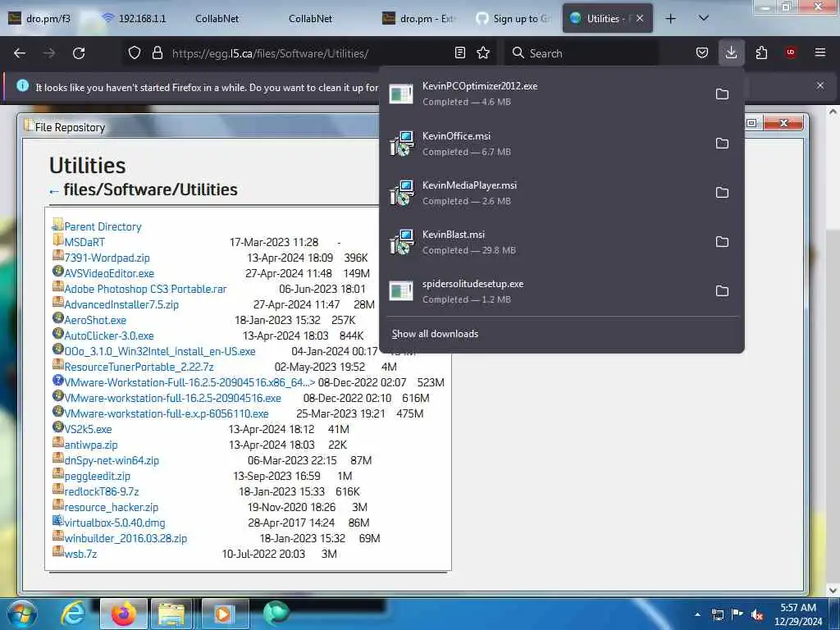The image size is (840, 630).
Task: Show KevinBlast.msi in folder
Action: (x=722, y=242)
